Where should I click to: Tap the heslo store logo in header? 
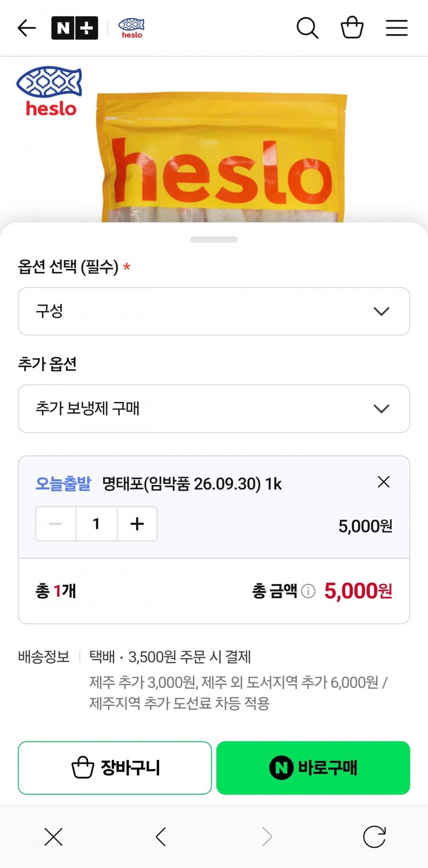(131, 28)
